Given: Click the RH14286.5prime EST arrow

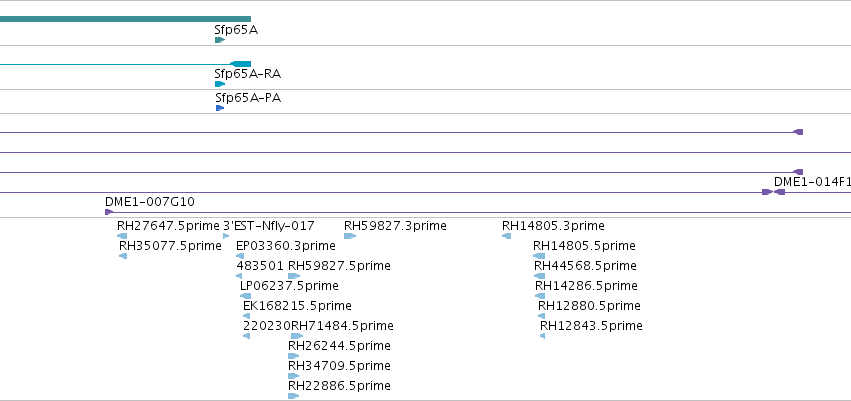Looking at the screenshot, I should point(540,296).
